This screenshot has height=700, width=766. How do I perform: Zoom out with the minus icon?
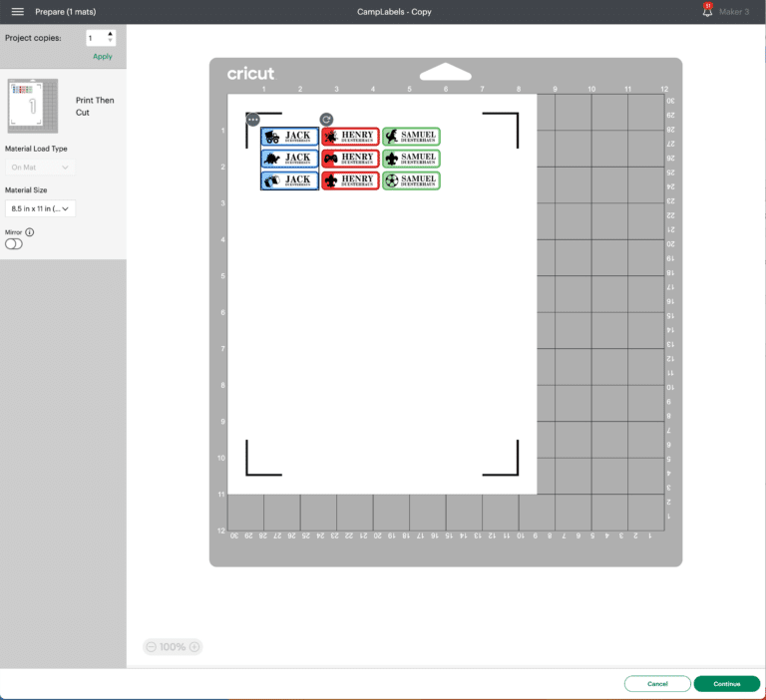(x=152, y=647)
